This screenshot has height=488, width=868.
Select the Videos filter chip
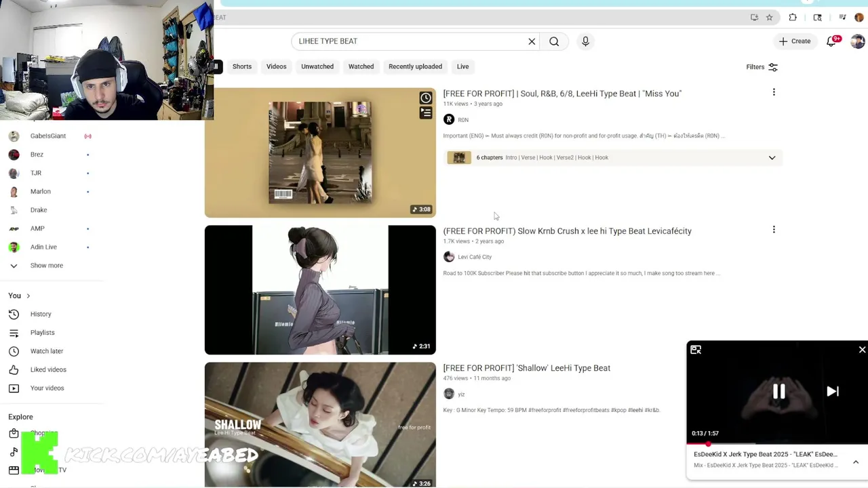point(276,66)
